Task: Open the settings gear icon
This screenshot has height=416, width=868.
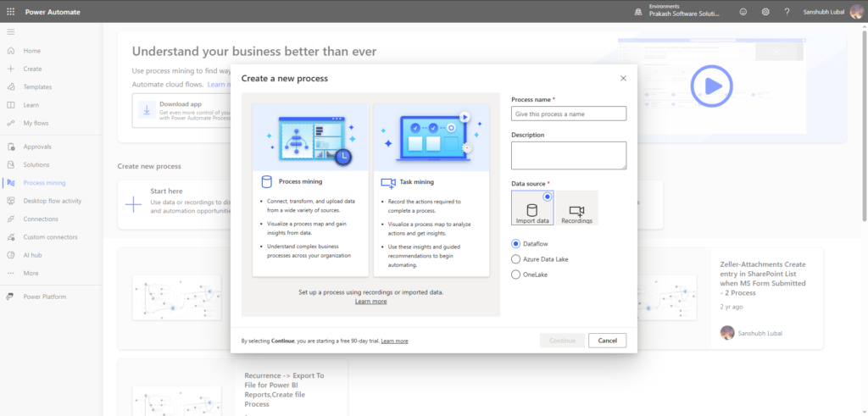Action: tap(765, 12)
